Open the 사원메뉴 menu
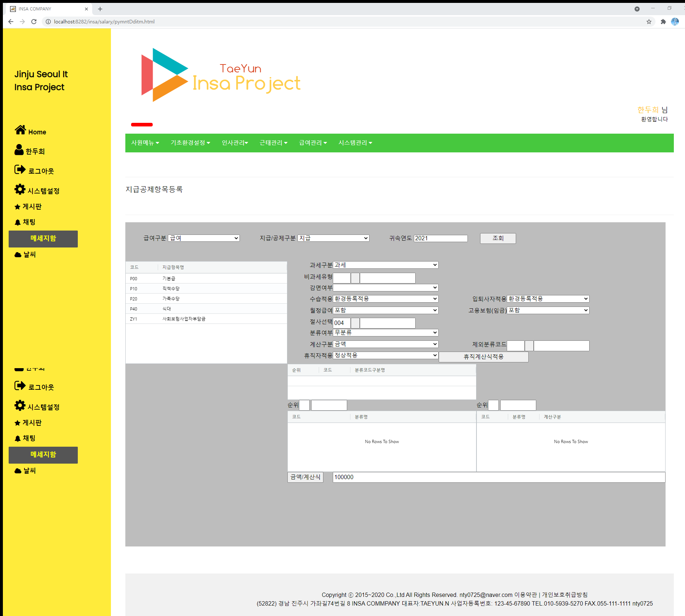This screenshot has height=616, width=685. [x=145, y=143]
